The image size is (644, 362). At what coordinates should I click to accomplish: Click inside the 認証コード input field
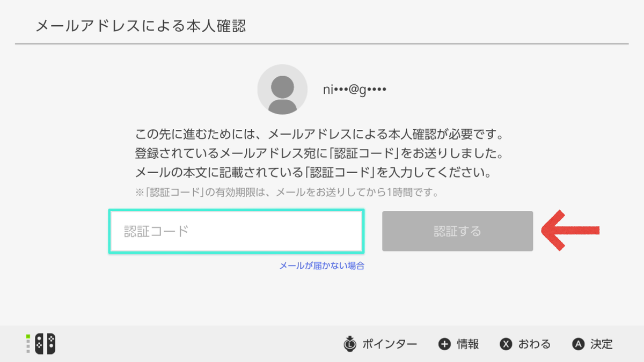(236, 231)
